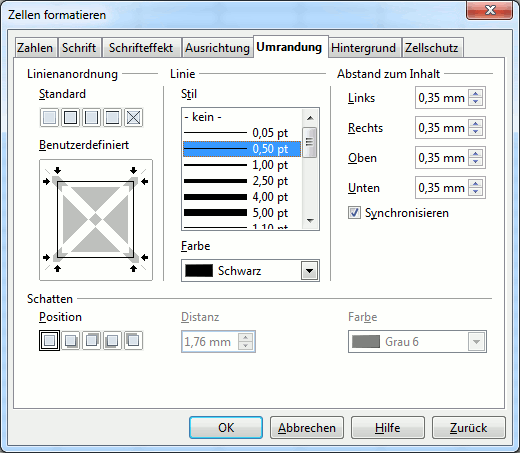Uncheck the Synchronisieren checkbox
This screenshot has height=453, width=520.
[x=354, y=213]
